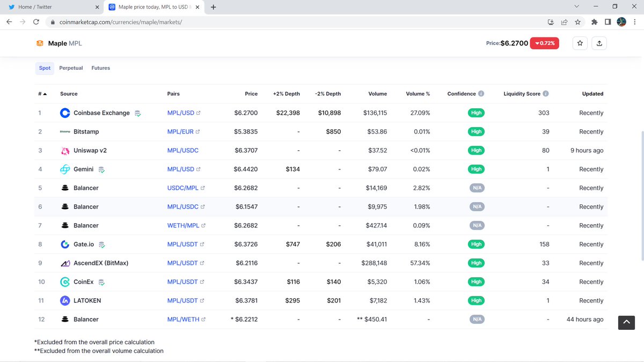Click the red -0.72% price change badge
644x362 pixels.
tap(544, 43)
